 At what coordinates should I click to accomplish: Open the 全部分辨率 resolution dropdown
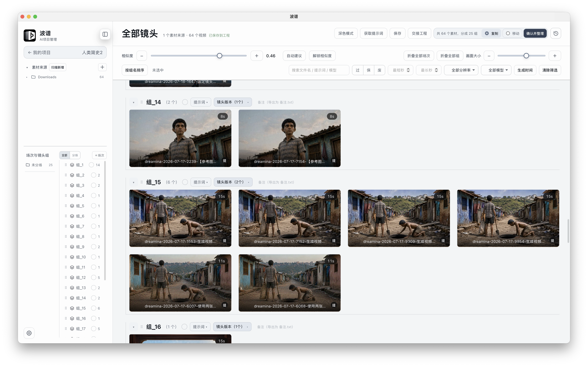461,70
